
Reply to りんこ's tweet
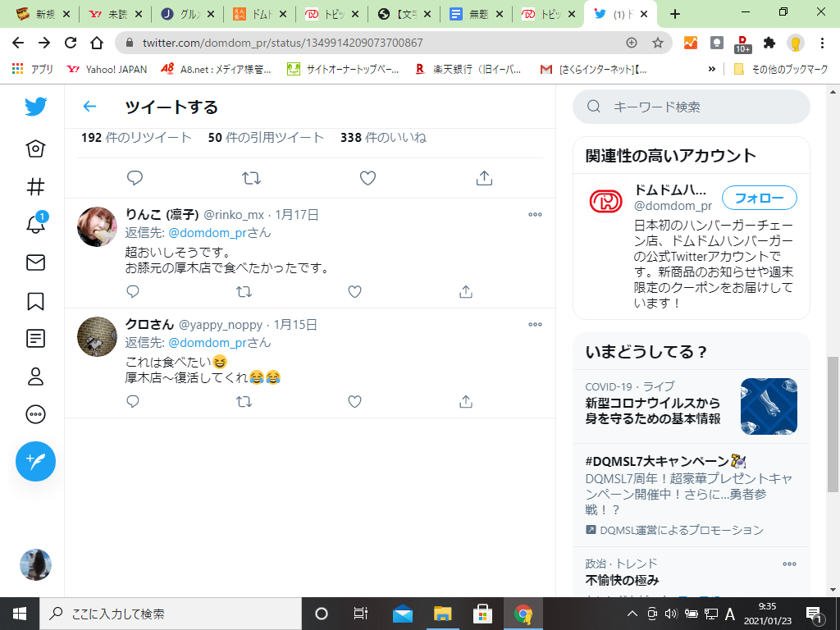click(133, 291)
